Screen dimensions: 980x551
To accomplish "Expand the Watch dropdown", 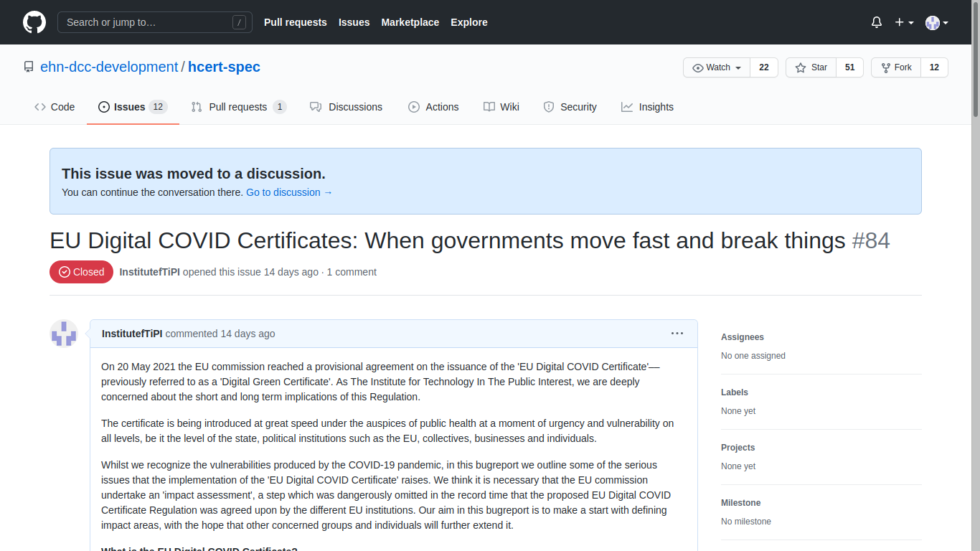I will tap(717, 67).
